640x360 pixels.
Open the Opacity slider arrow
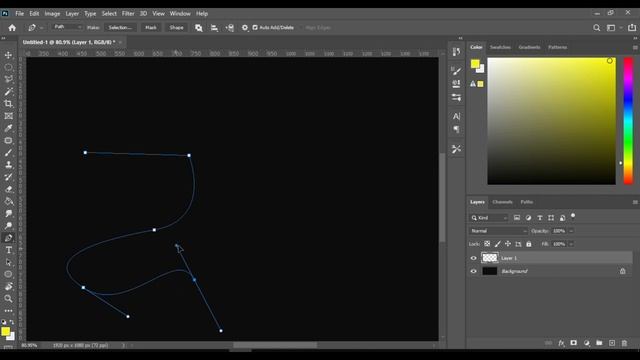571,231
